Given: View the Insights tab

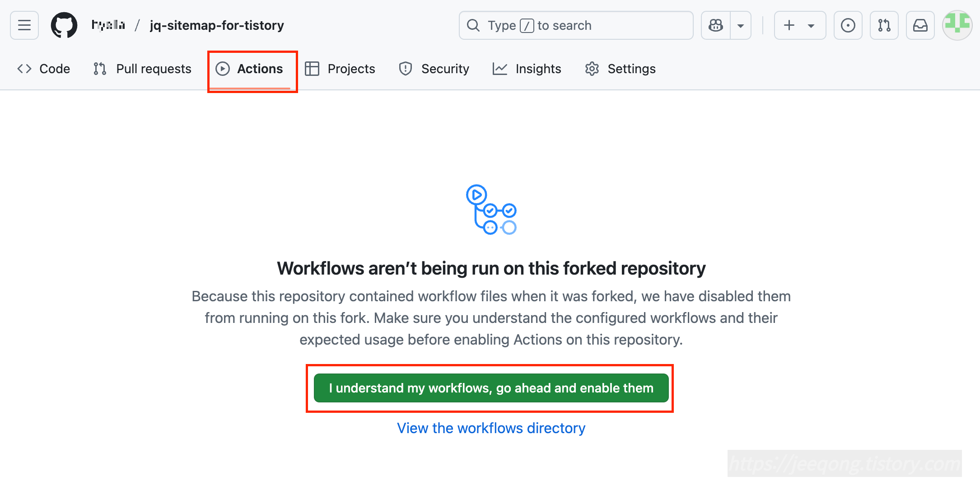Looking at the screenshot, I should coord(527,69).
